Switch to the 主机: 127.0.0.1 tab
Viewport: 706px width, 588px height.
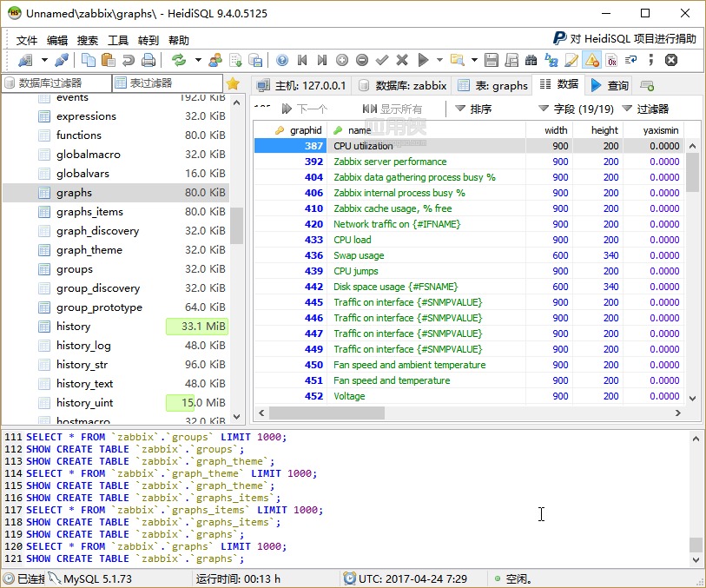coord(300,85)
